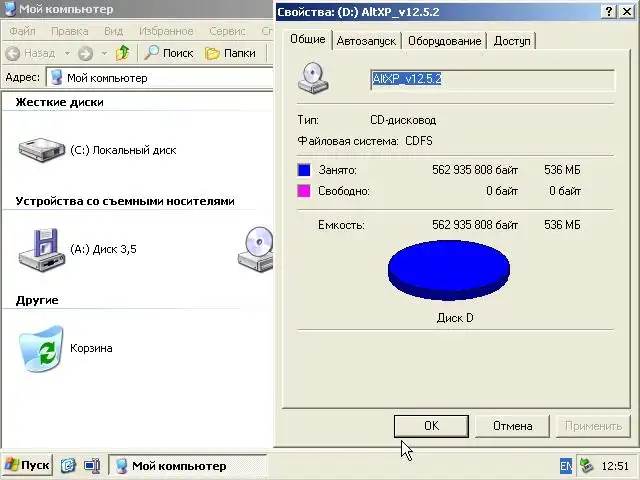
Task: Click the magenta Свободно color swatch
Action: click(304, 191)
